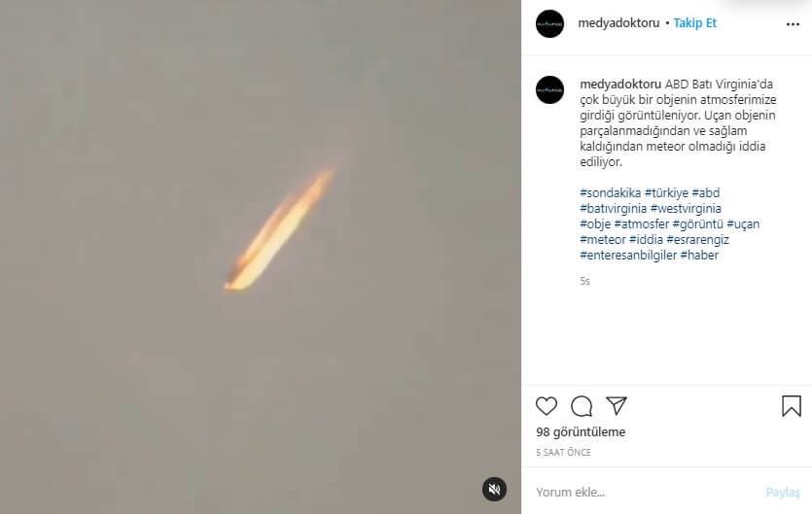Like the post with the heart icon
The width and height of the screenshot is (812, 514).
(547, 406)
